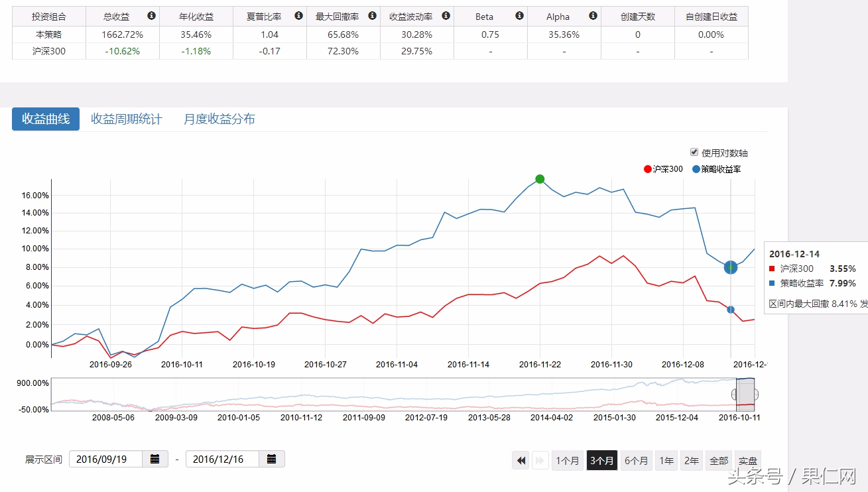
Task: Disable the 使用对数轴 checkbox
Action: coord(694,152)
